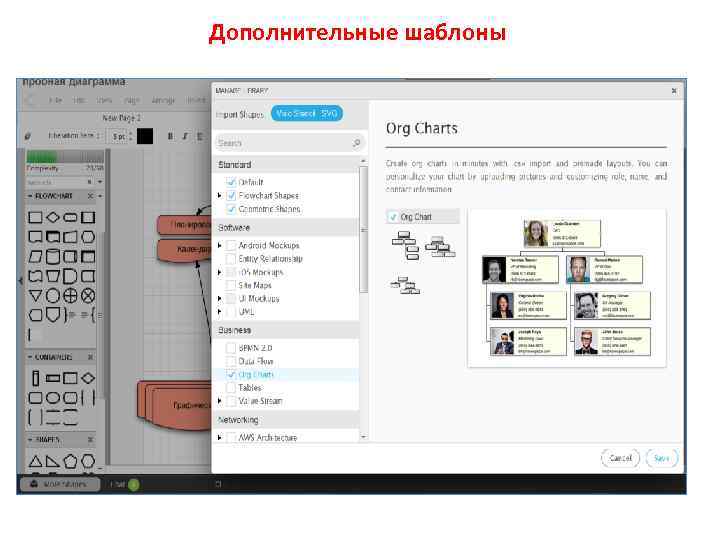Expand the AWS Architecture tree arrow
The width and height of the screenshot is (720, 540).
click(219, 438)
